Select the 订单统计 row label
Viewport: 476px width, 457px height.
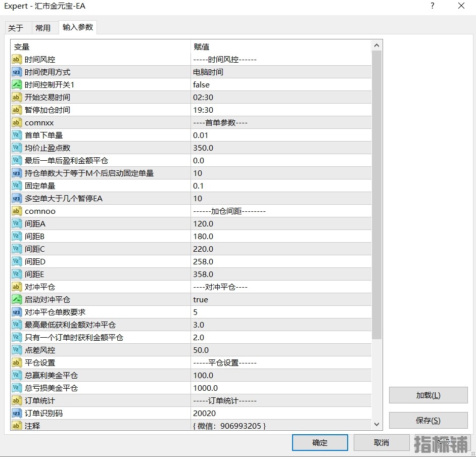[x=40, y=401]
